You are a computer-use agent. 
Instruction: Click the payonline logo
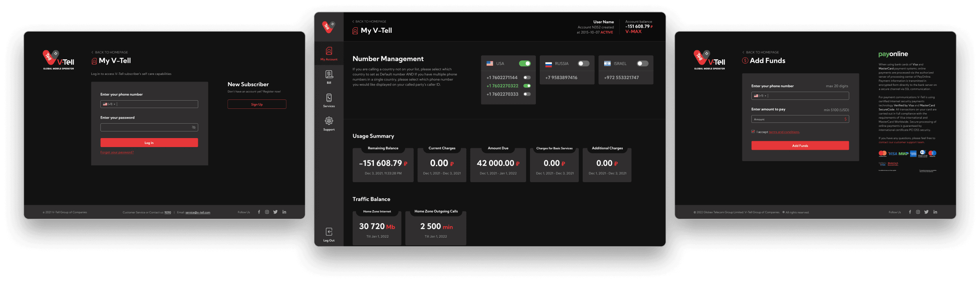tap(893, 54)
